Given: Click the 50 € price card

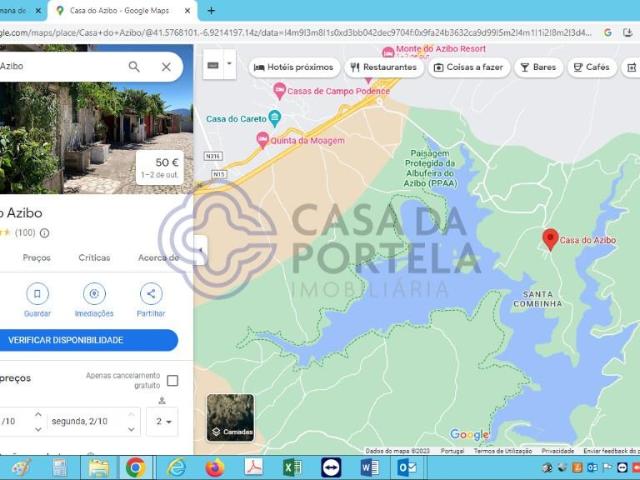Looking at the screenshot, I should tap(160, 168).
